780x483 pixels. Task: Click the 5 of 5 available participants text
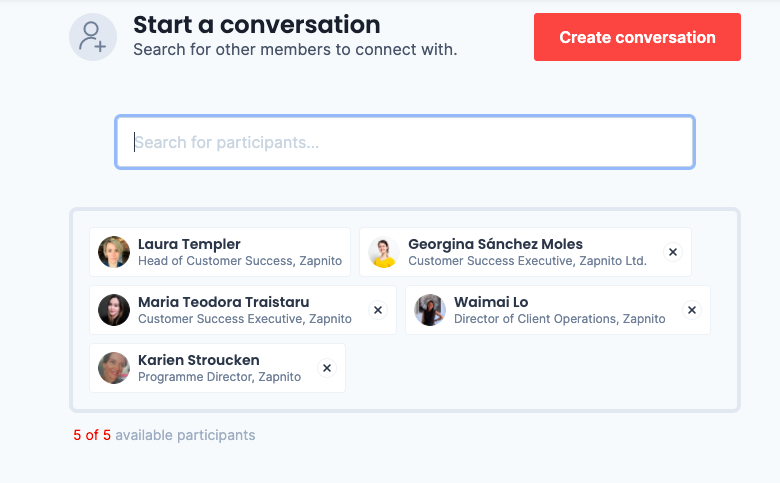click(x=164, y=435)
